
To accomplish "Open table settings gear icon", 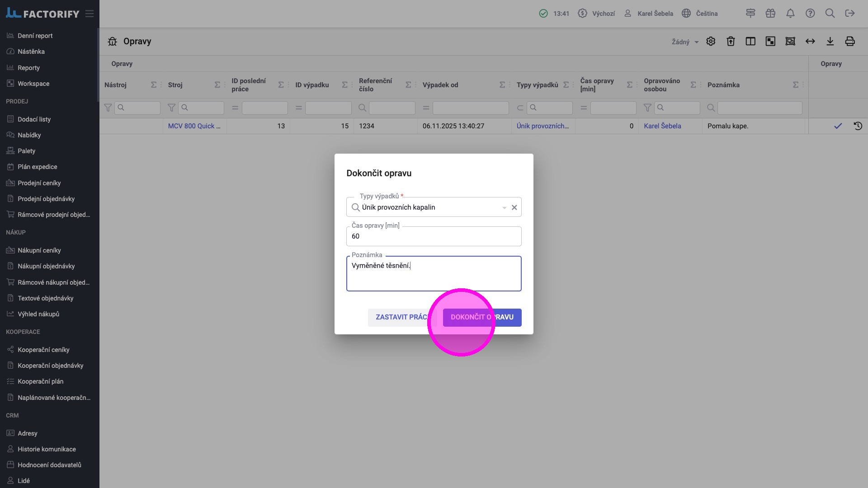I will (x=711, y=42).
